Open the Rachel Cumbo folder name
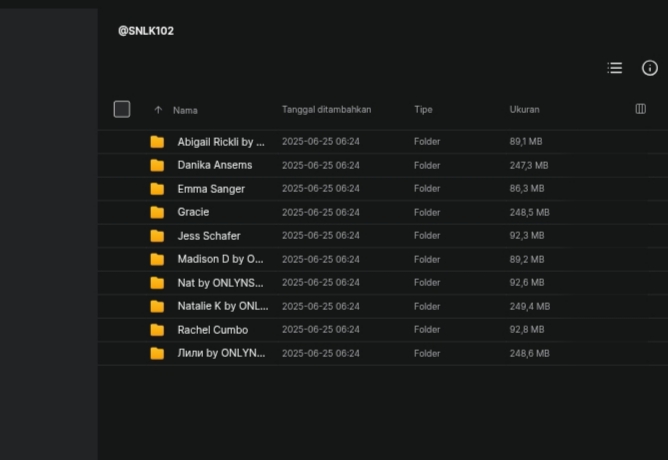The image size is (668, 460). point(213,330)
